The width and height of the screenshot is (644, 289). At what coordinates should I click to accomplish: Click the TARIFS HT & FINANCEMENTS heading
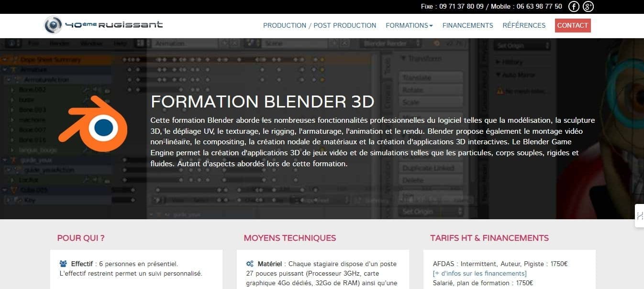(489, 238)
